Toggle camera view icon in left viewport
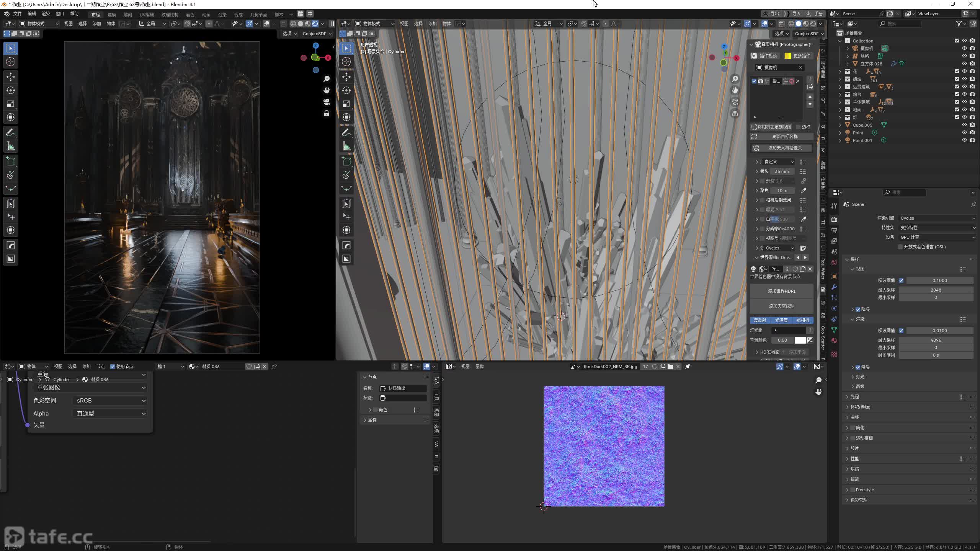 (327, 102)
